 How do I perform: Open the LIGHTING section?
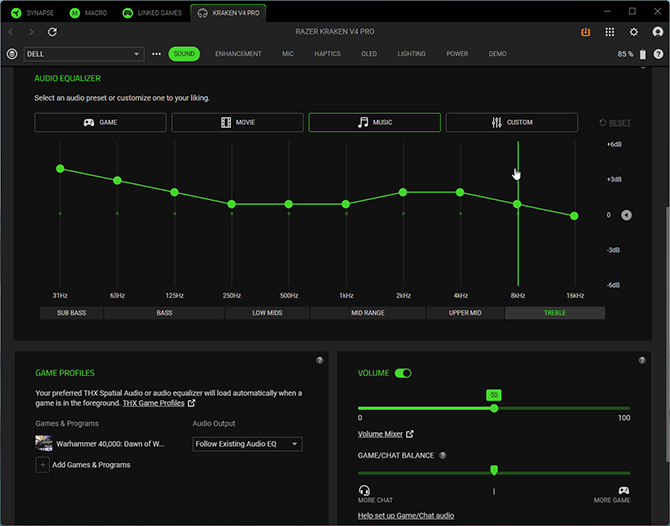[411, 54]
